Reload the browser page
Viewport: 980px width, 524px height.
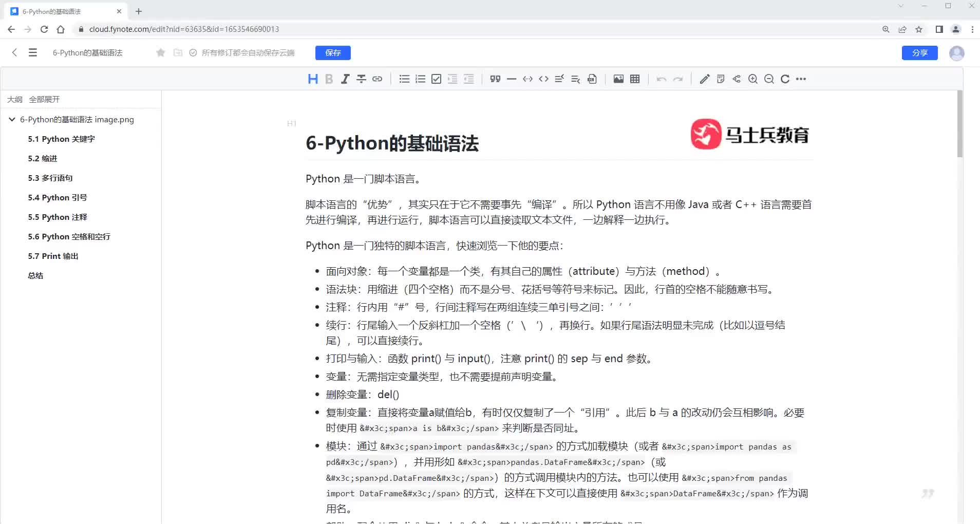44,29
